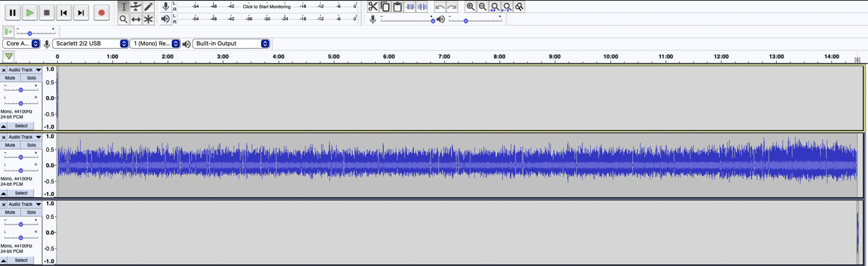
Task: Open the 1 (Mono) recording channels dropdown
Action: [x=156, y=43]
